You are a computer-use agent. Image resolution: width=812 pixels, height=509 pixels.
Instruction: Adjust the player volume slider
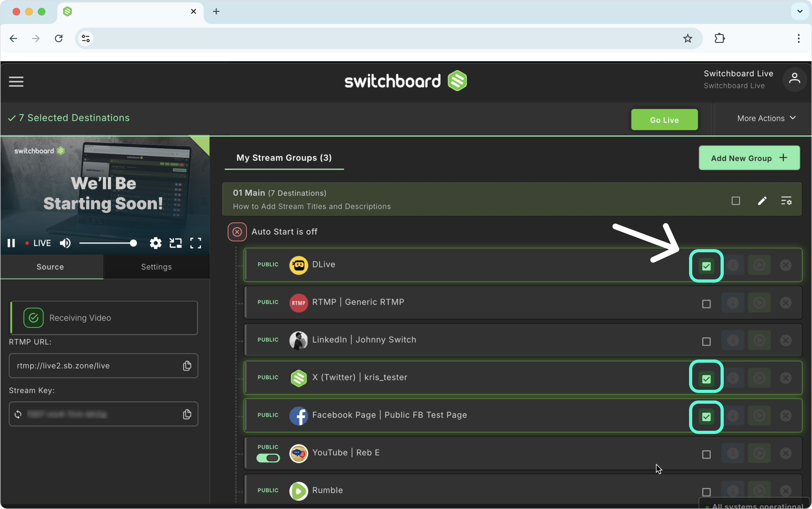point(108,243)
